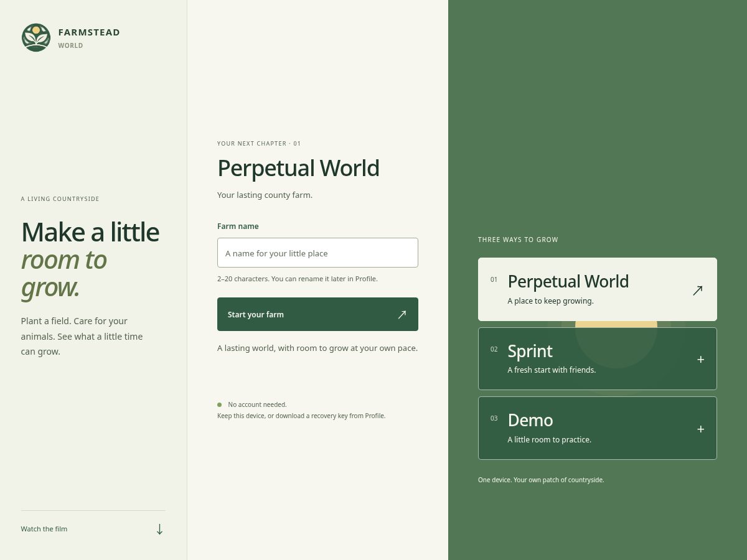Screen dimensions: 747x560
Task: Click the 'Make a little room to grow.' headline
Action: pos(90,259)
